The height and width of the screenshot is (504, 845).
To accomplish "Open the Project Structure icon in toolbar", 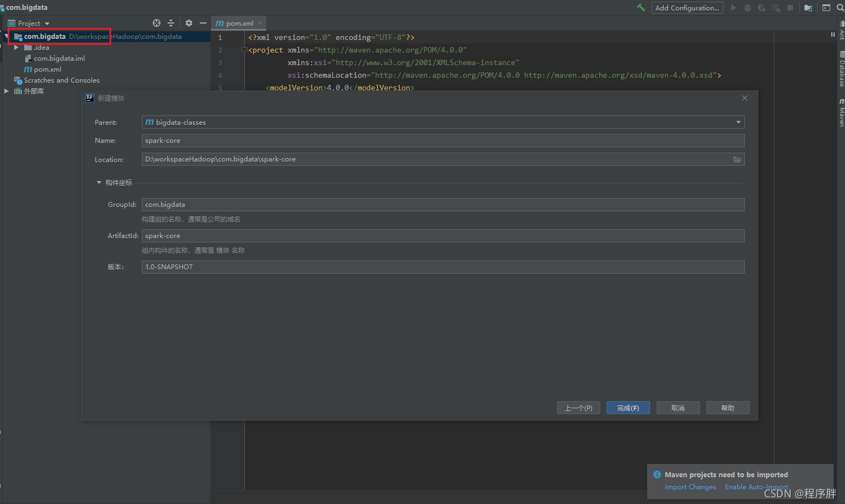I will [808, 8].
